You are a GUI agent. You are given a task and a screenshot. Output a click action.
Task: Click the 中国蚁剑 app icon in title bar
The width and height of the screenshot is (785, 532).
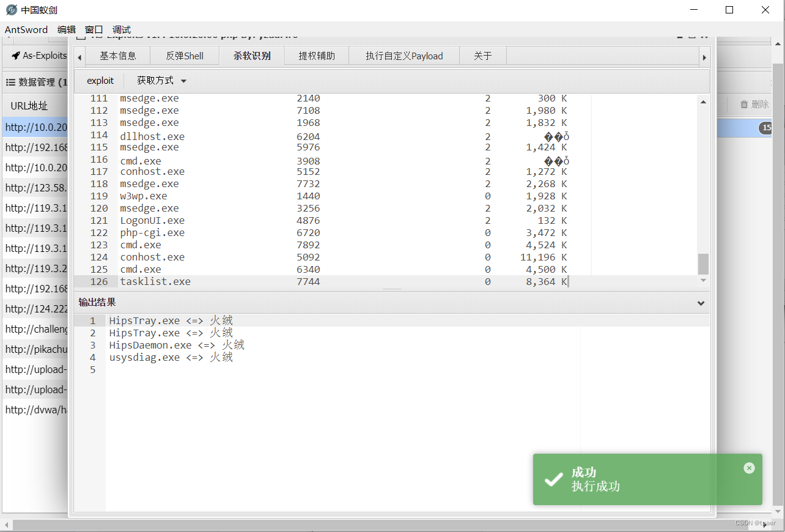[x=11, y=10]
